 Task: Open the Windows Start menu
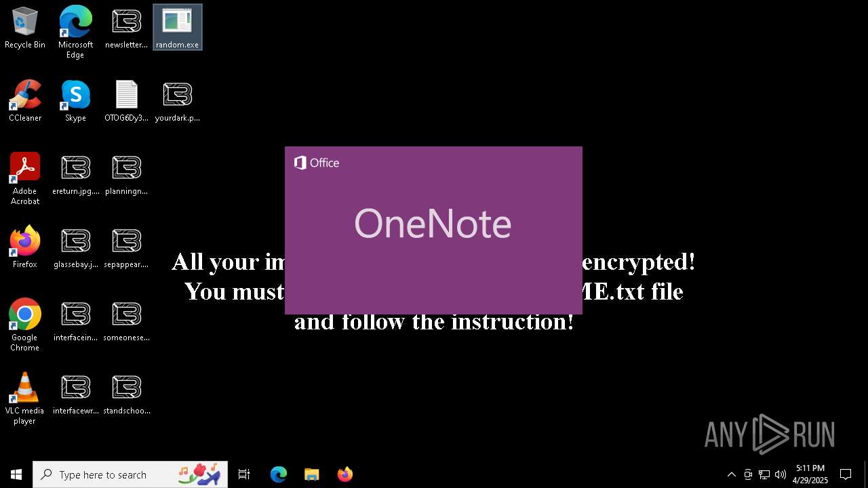tap(16, 474)
